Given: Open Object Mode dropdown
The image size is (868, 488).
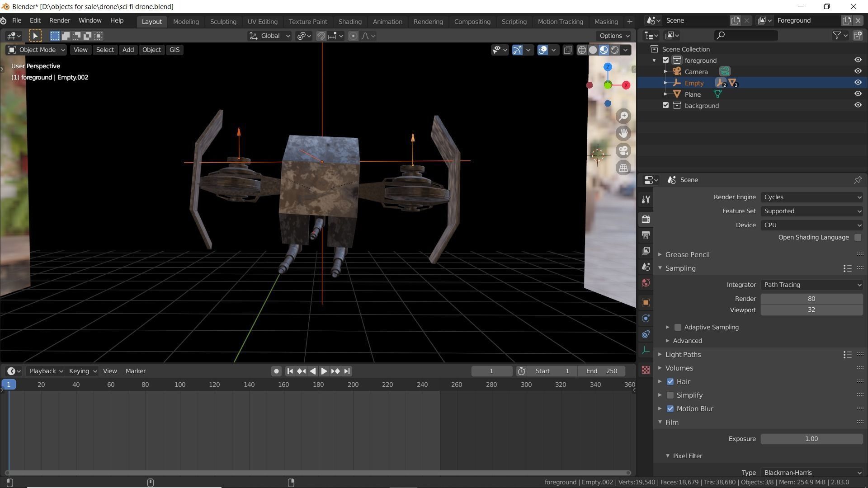Looking at the screenshot, I should pos(36,50).
